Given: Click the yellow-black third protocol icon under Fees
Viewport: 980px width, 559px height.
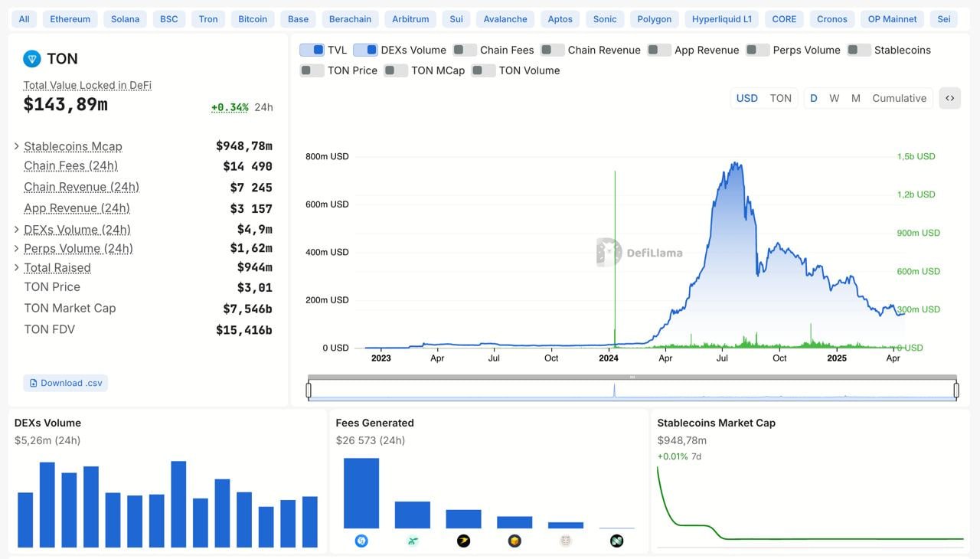Looking at the screenshot, I should coord(463,541).
